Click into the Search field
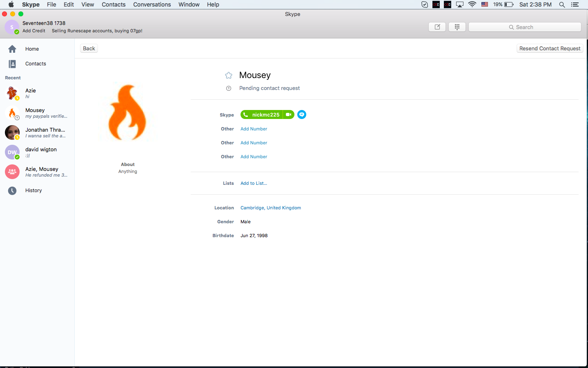The width and height of the screenshot is (588, 368). tap(525, 27)
